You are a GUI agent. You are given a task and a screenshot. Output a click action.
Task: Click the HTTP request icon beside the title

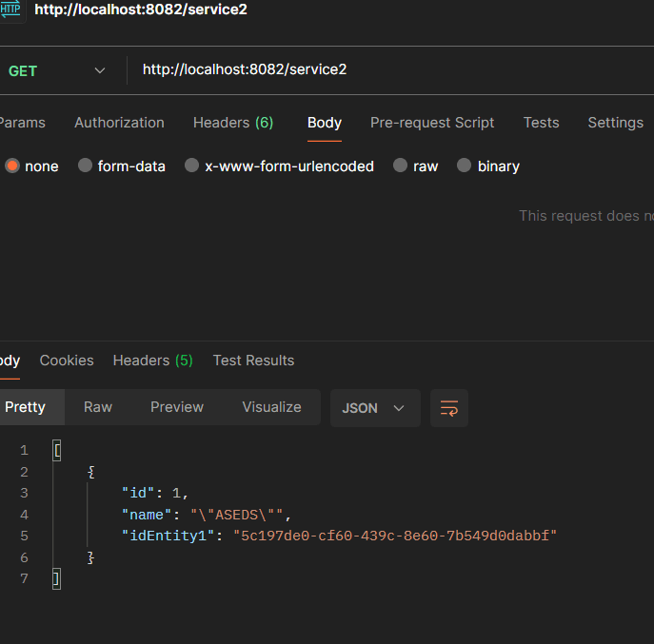11,10
